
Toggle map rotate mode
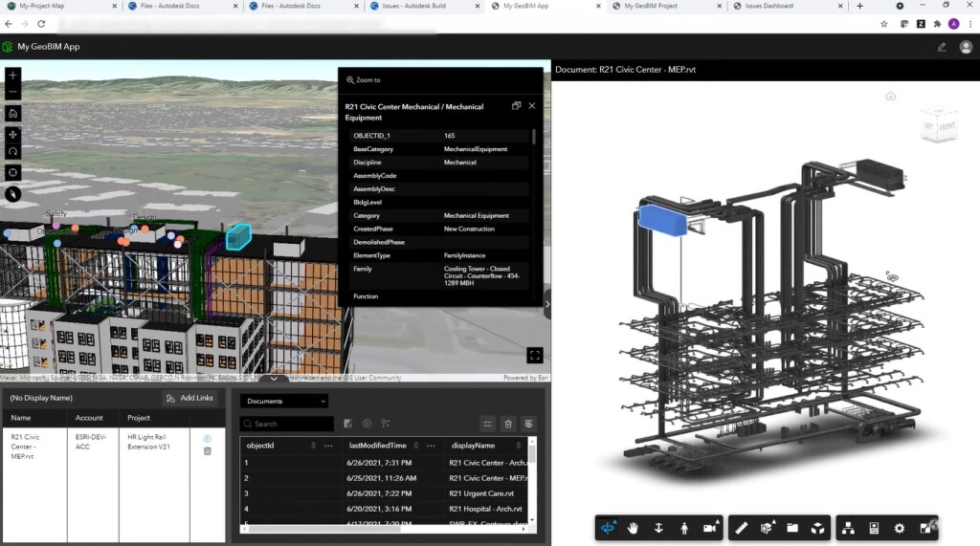tap(12, 151)
